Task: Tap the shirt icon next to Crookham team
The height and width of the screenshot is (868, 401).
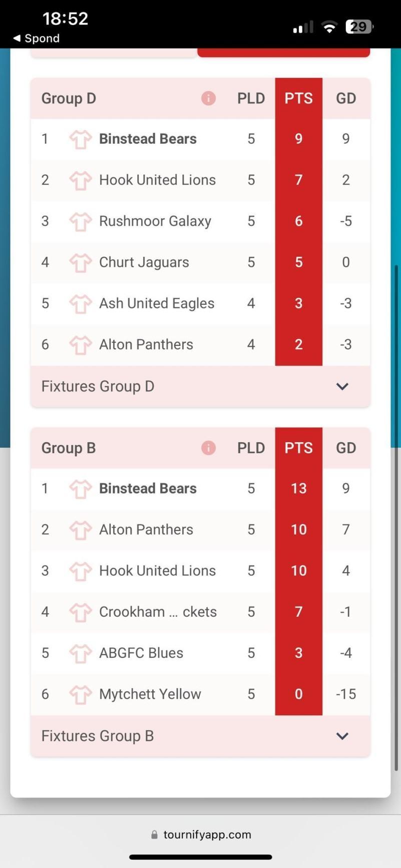Action: [x=80, y=612]
